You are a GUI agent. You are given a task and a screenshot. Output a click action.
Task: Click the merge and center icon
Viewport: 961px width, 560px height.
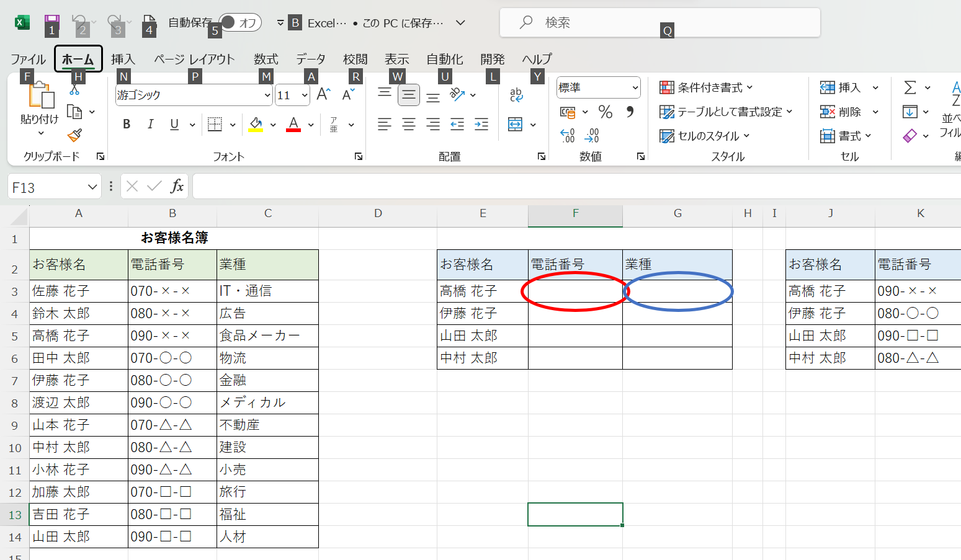(x=515, y=125)
